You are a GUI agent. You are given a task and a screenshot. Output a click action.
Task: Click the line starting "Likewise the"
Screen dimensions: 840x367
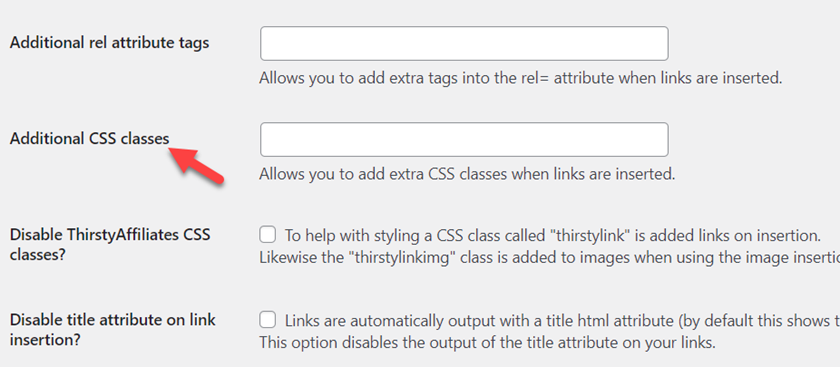coord(550,257)
